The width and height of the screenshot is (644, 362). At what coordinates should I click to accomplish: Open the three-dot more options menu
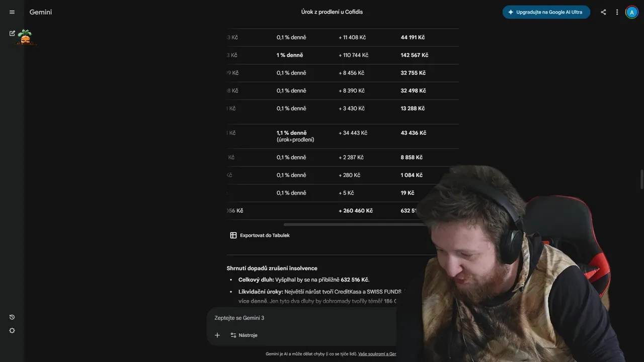tap(617, 12)
